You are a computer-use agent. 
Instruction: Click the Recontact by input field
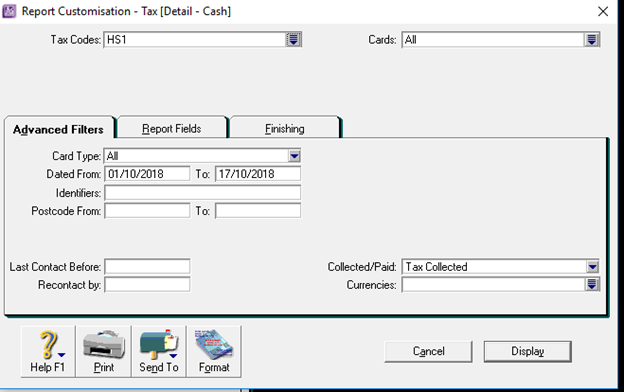point(147,285)
